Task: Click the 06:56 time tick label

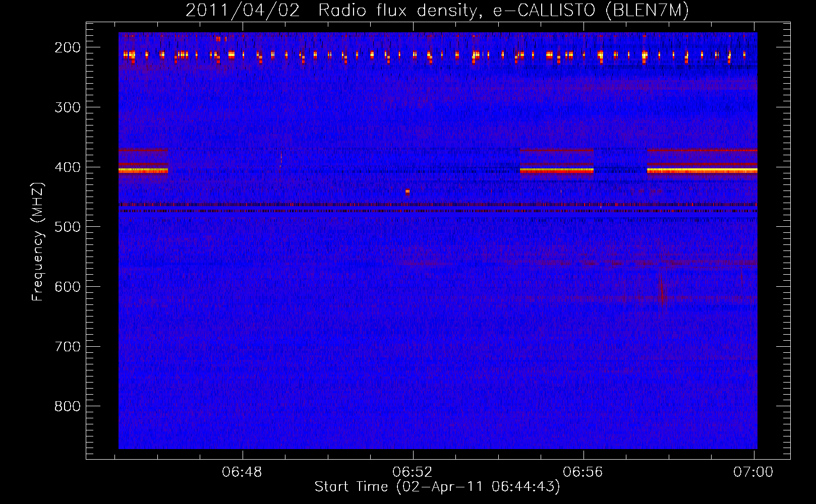Action: (x=583, y=472)
